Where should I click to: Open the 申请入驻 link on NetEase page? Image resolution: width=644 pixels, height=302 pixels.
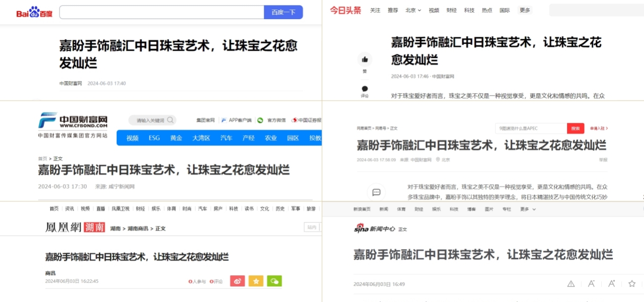[599, 128]
